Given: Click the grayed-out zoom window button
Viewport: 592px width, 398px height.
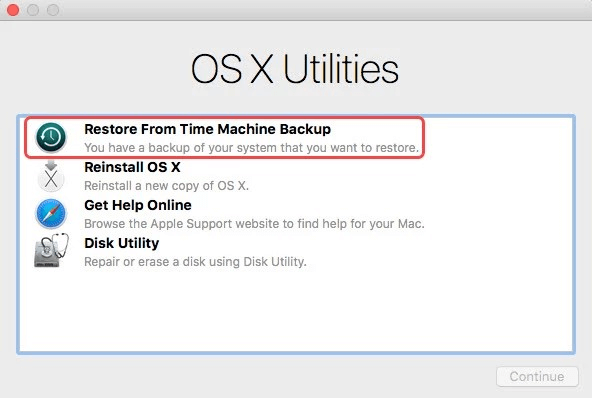Looking at the screenshot, I should point(53,10).
